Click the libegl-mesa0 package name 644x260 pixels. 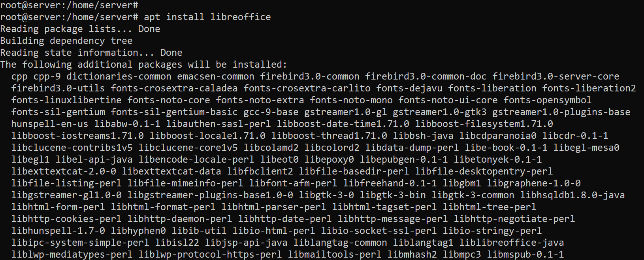point(586,148)
